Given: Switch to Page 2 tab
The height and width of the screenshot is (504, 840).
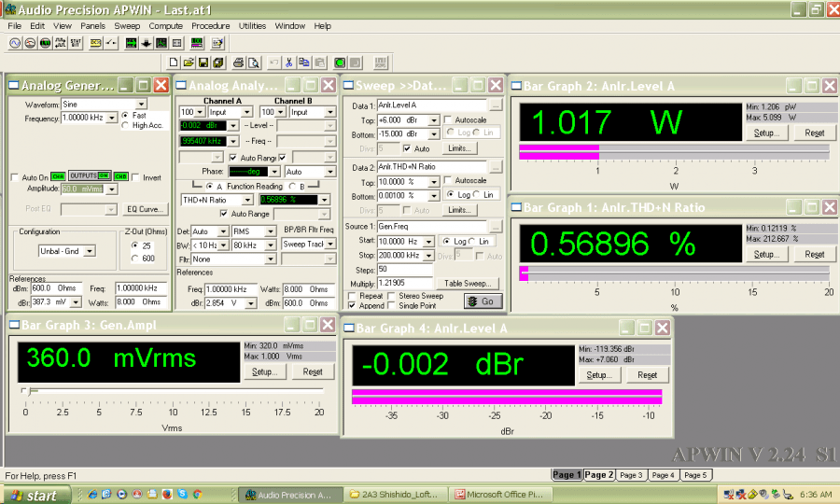Looking at the screenshot, I should point(599,474).
